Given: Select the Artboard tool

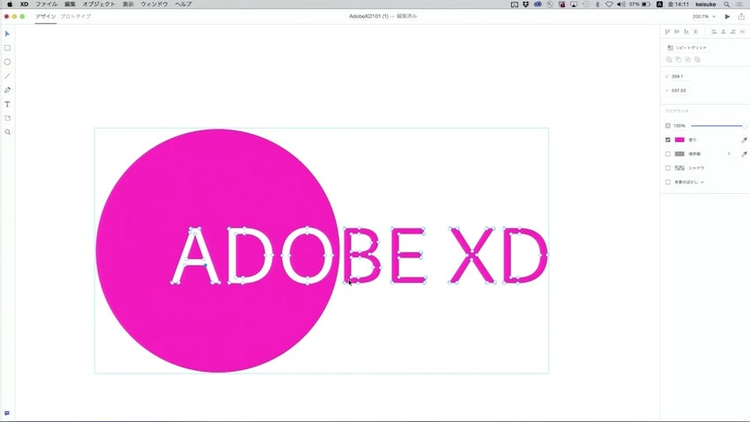Looking at the screenshot, I should (x=7, y=118).
